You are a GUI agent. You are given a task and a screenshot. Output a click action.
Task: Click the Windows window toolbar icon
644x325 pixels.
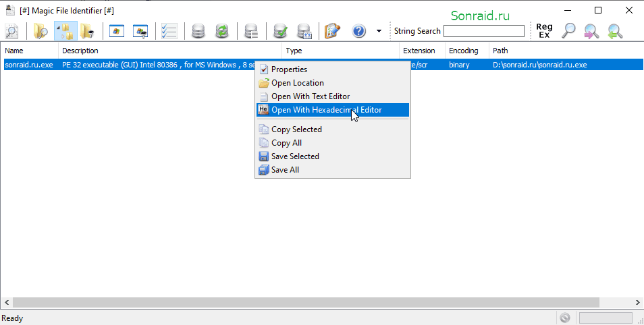pyautogui.click(x=117, y=31)
